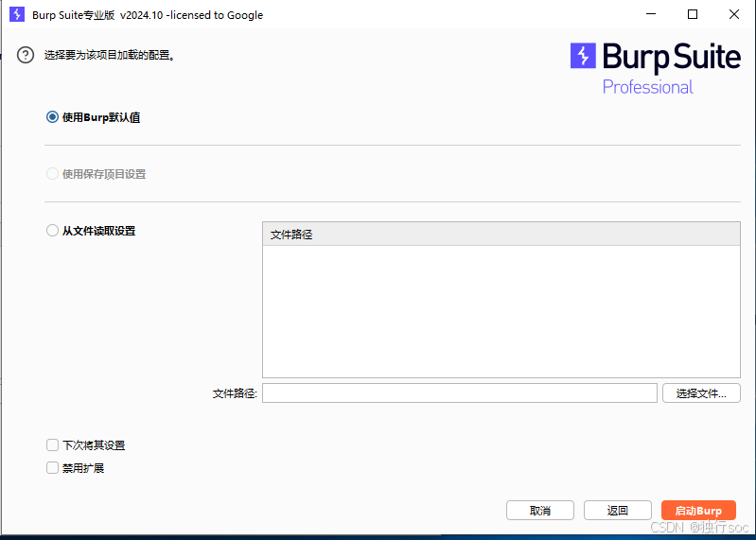The width and height of the screenshot is (756, 540).
Task: Click the window title v2024.10 text
Action: [141, 15]
